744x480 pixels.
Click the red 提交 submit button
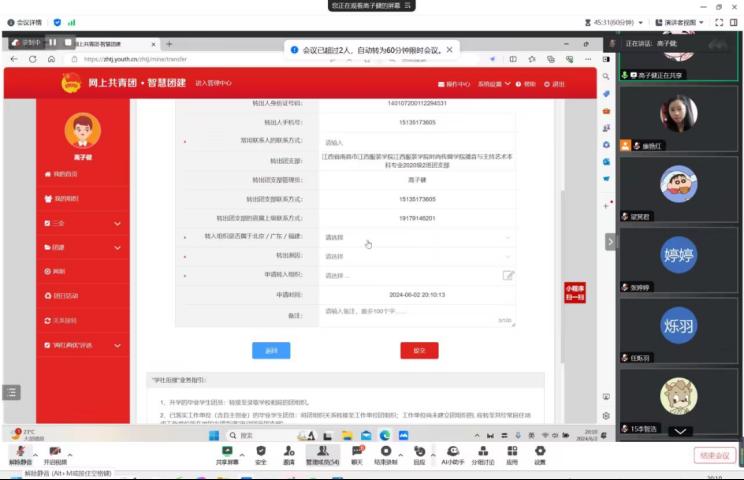coord(419,350)
